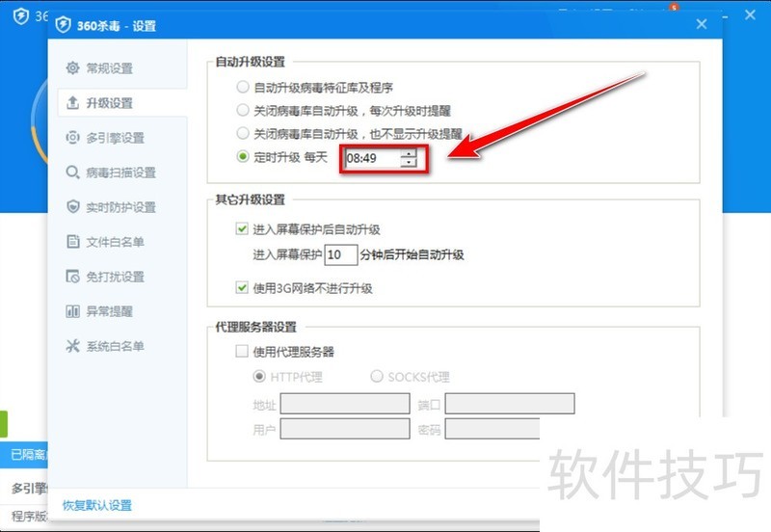The height and width of the screenshot is (532, 771).
Task: Click the 恢复默认设置 link
Action: [97, 505]
